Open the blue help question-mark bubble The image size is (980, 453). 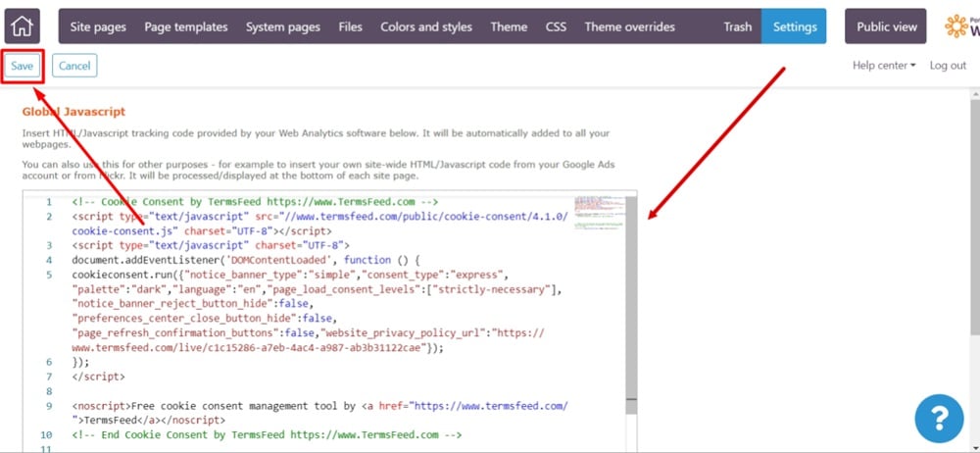[940, 418]
